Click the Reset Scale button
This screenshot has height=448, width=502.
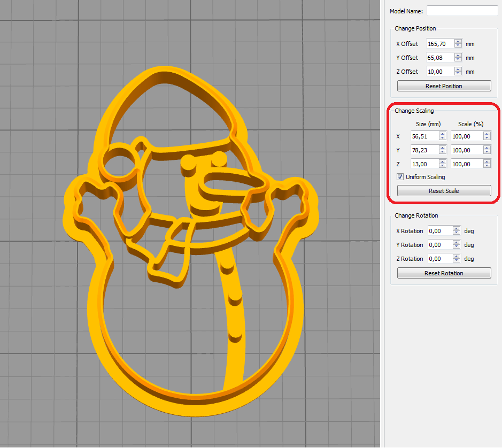444,190
